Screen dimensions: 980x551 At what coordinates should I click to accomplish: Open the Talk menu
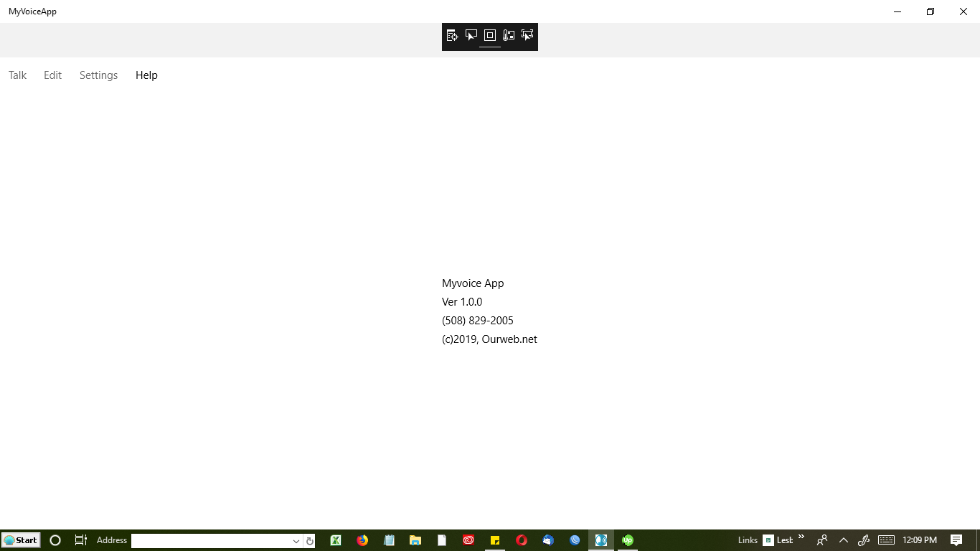click(x=17, y=75)
